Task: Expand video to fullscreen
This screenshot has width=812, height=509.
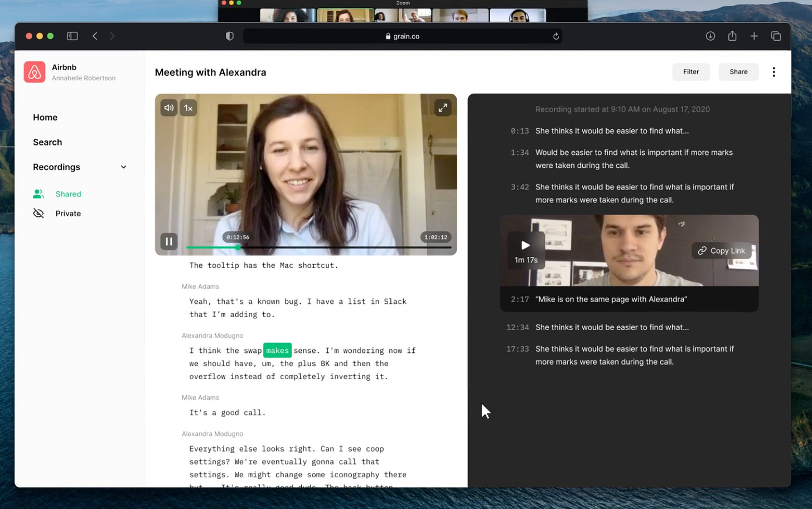Action: (x=443, y=108)
